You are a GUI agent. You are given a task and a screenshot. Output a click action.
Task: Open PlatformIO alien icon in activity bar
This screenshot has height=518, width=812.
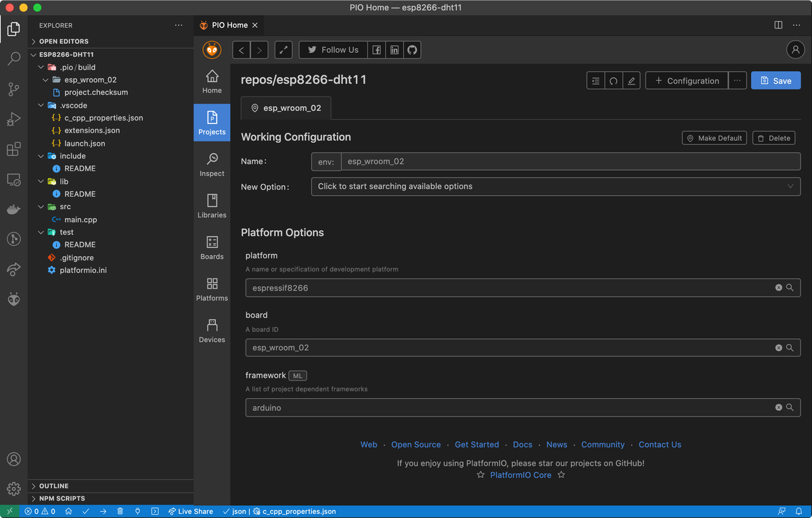14,299
